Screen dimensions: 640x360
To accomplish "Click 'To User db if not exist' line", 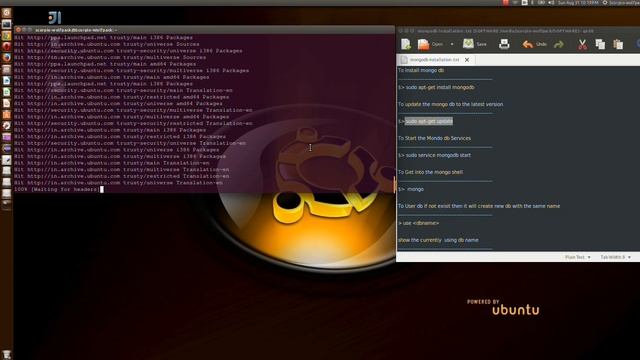I will 479,206.
